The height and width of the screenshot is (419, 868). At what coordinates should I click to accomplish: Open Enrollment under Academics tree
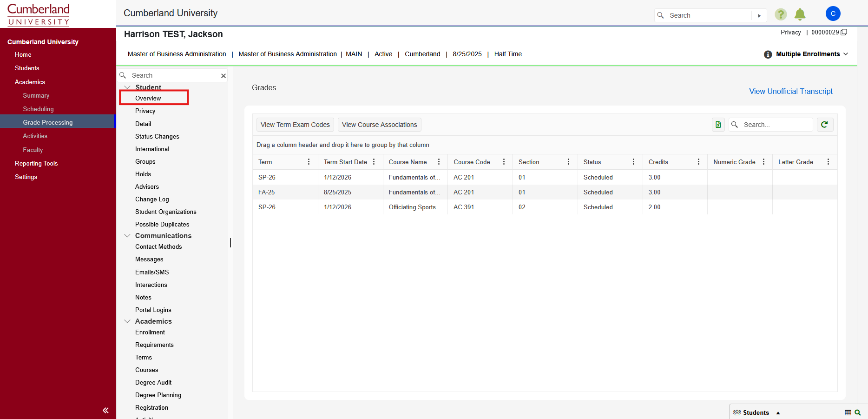(x=150, y=332)
